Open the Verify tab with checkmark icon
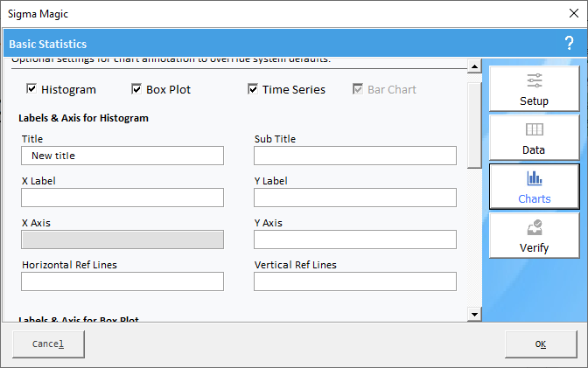 (534, 237)
